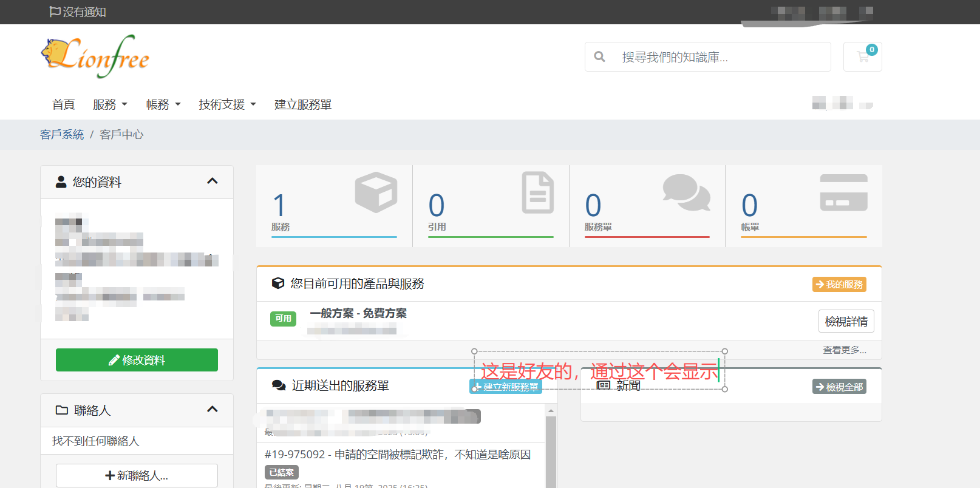This screenshot has width=980, height=488.
Task: Click the quotes document icon
Action: [538, 192]
